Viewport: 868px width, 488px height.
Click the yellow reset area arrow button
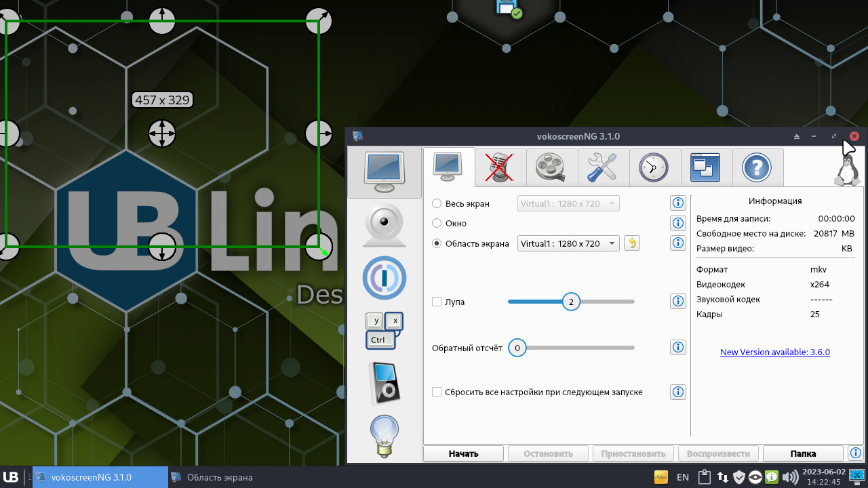632,243
